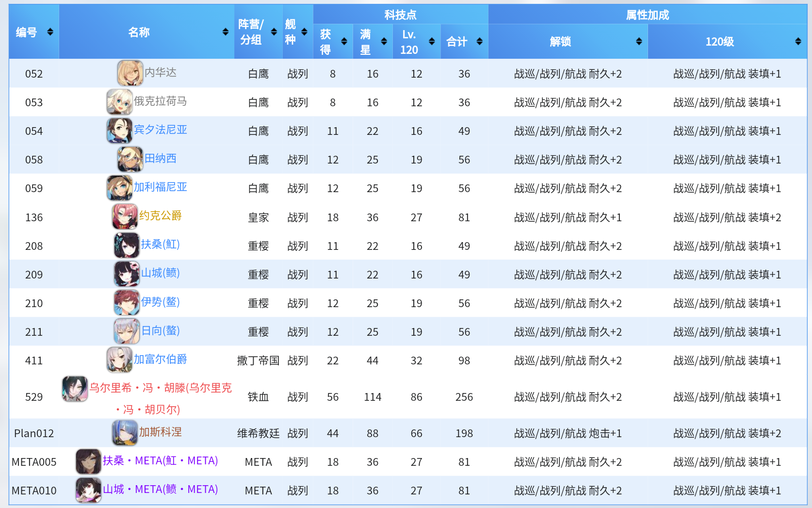Click the 撒丁帝国 faction cell
The height and width of the screenshot is (508, 812).
click(x=258, y=361)
